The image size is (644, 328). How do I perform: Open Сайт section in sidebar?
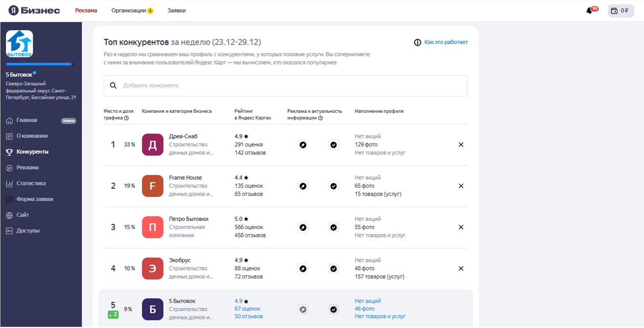coord(22,215)
